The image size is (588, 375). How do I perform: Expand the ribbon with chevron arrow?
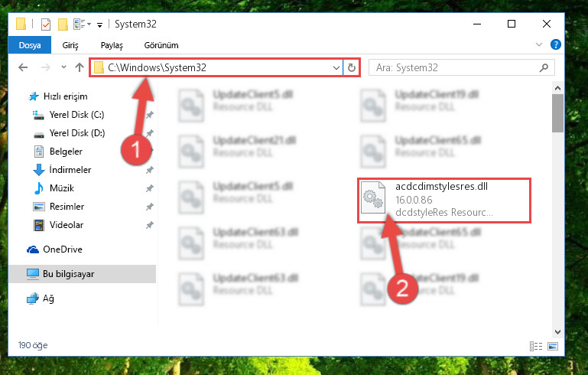(x=539, y=44)
